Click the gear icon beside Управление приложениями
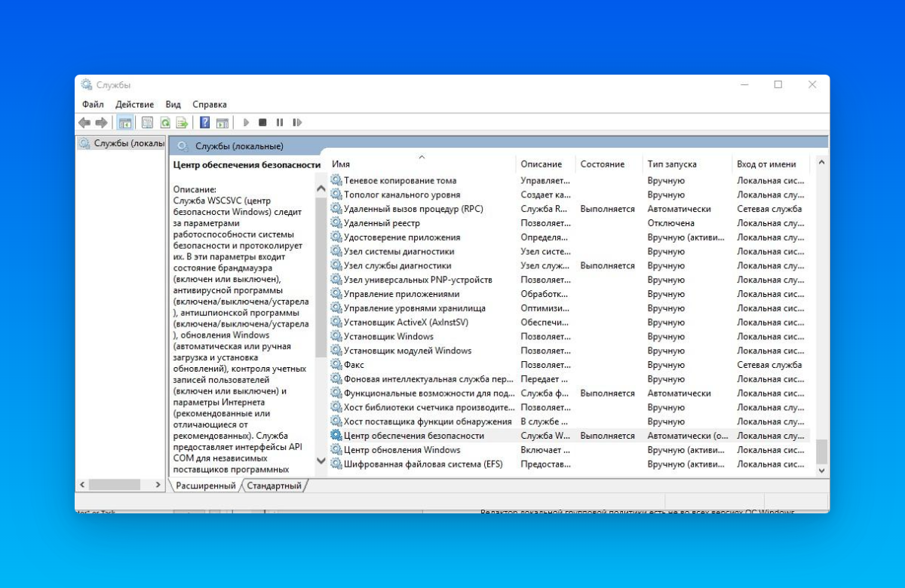Viewport: 905px width, 588px height. (336, 294)
